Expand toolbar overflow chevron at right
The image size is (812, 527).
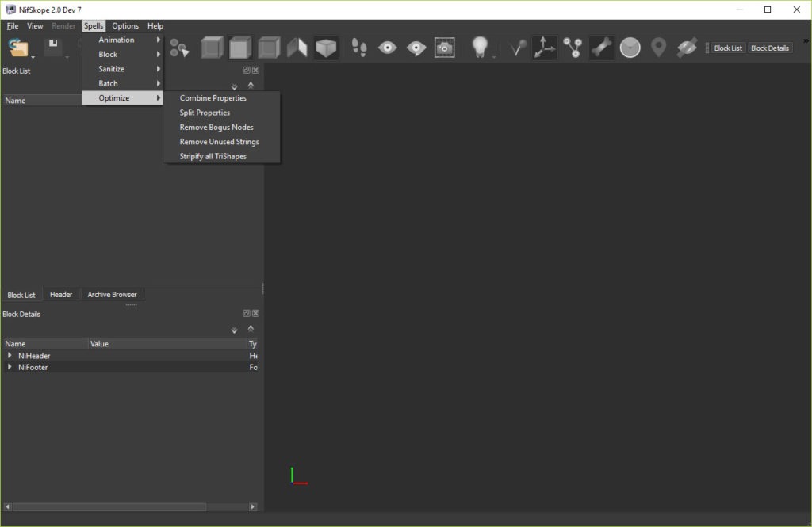pos(806,41)
